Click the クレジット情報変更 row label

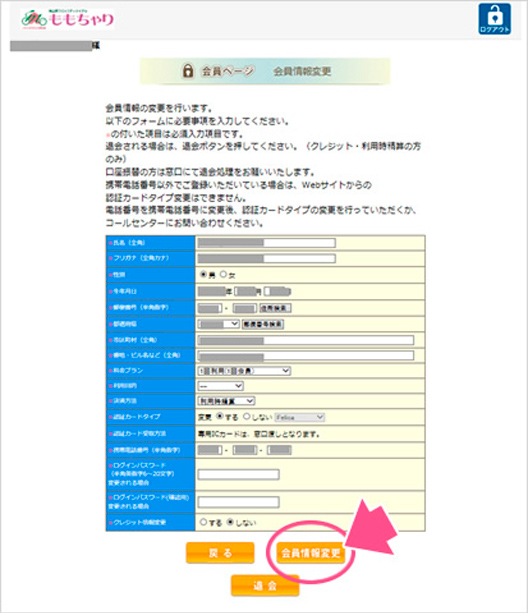[x=140, y=522]
